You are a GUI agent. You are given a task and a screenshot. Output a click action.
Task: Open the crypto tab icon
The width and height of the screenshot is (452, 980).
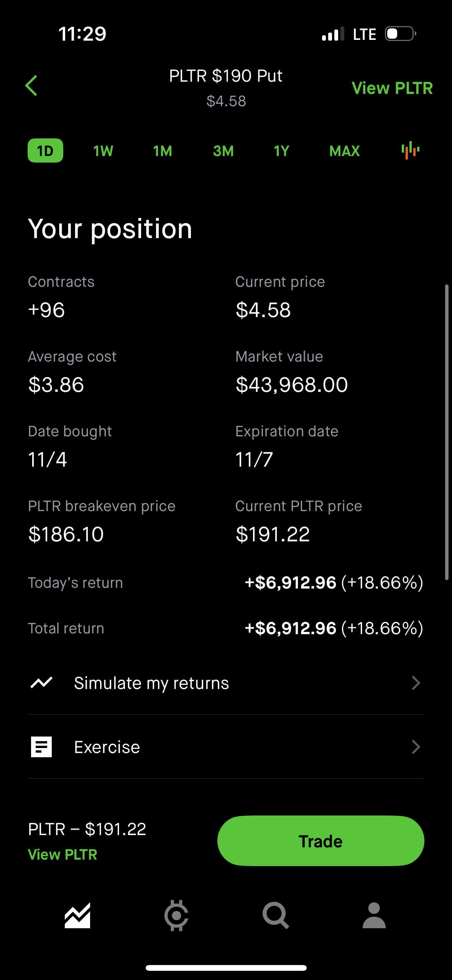[176, 916]
